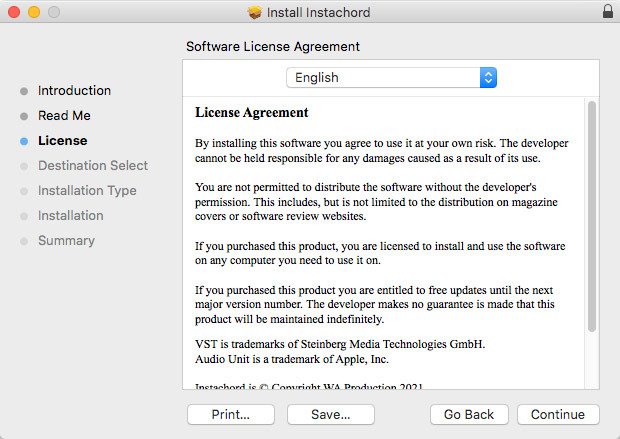Image resolution: width=620 pixels, height=439 pixels.
Task: Click Continue to accept and proceed
Action: coord(558,414)
